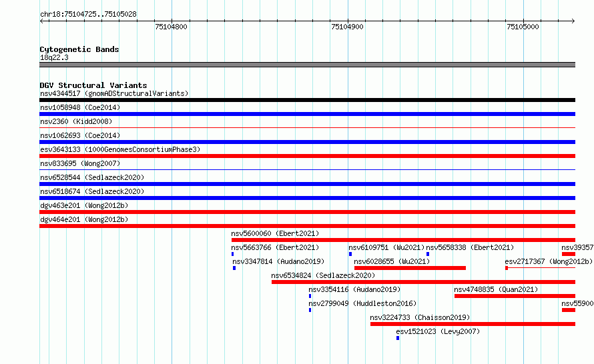
Task: Open variant nsv1062693 (Coe2014)
Action: pos(80,135)
